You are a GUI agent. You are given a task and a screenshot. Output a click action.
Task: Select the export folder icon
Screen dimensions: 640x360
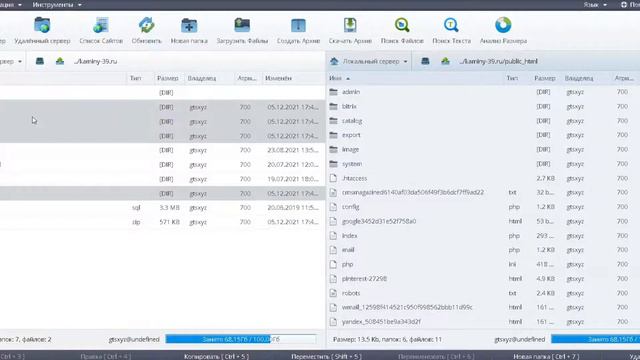click(333, 135)
